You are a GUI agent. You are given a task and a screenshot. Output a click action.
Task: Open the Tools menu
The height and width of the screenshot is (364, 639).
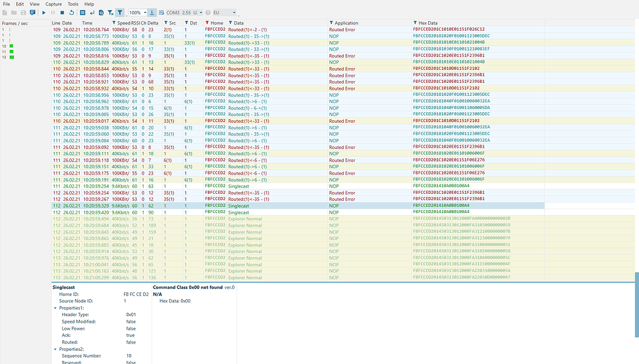(73, 4)
